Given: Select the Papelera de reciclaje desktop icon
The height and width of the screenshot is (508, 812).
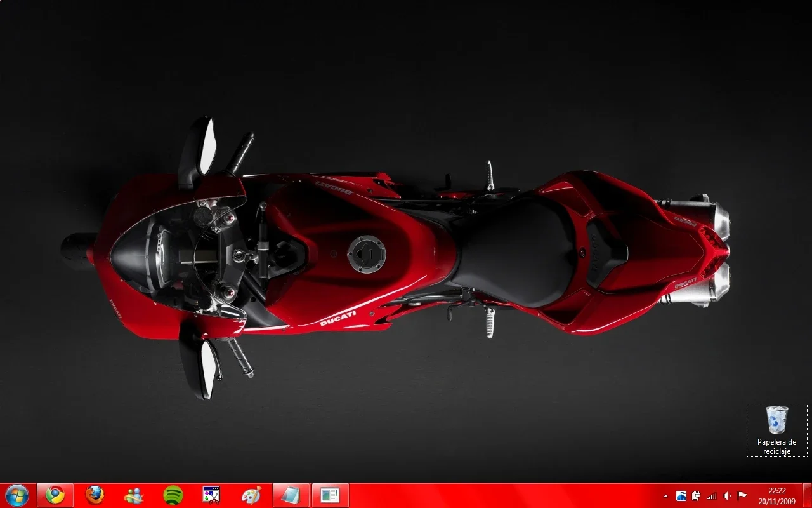Looking at the screenshot, I should 777,430.
